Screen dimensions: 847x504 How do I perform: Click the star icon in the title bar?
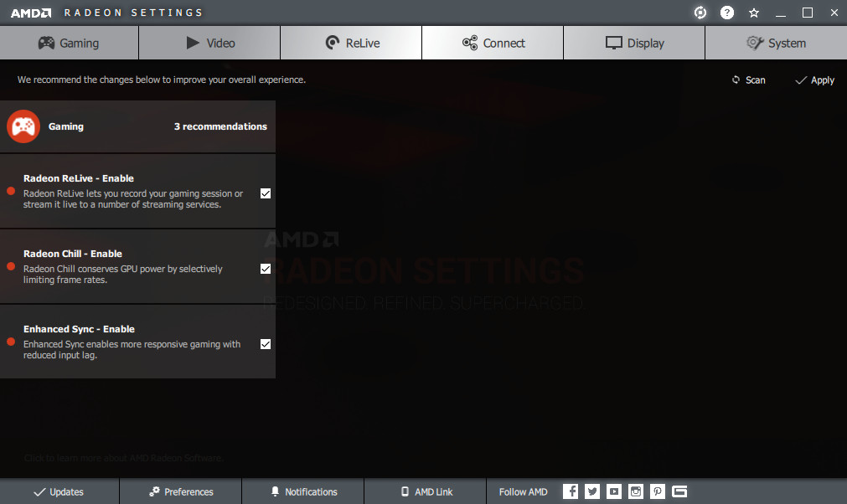[754, 13]
